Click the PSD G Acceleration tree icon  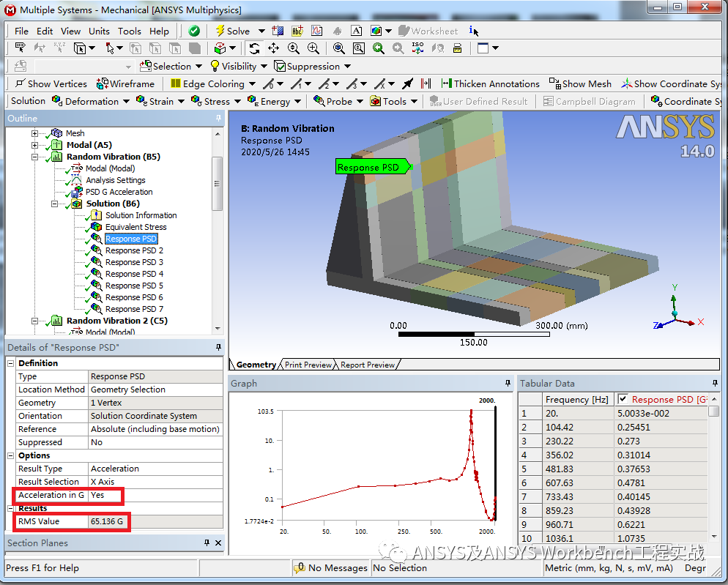pos(77,192)
